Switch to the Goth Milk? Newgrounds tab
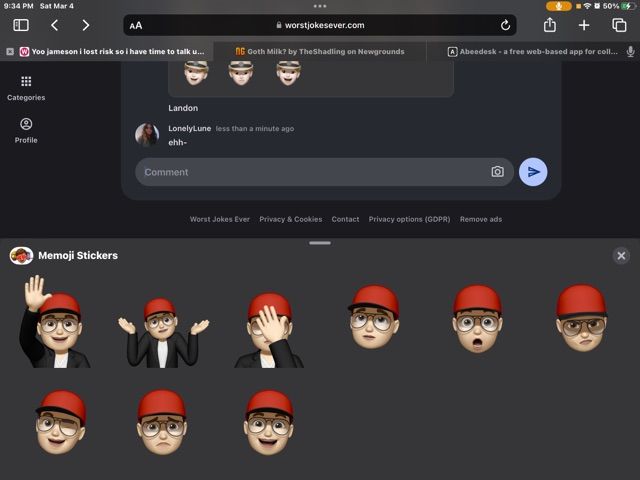640x480 pixels. [320, 51]
